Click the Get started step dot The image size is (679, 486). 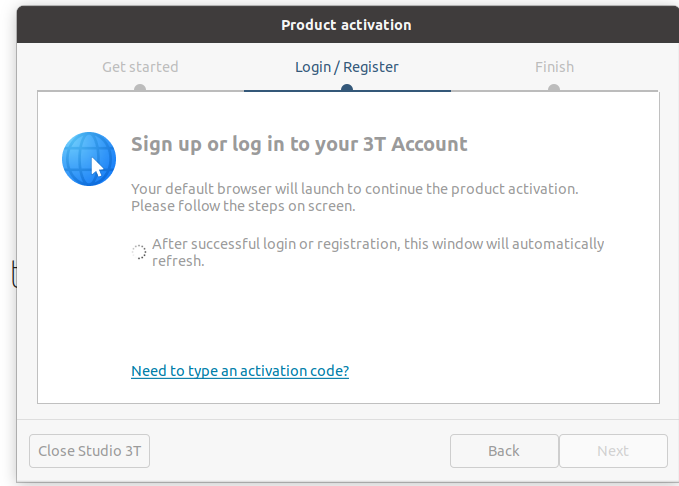coord(140,88)
